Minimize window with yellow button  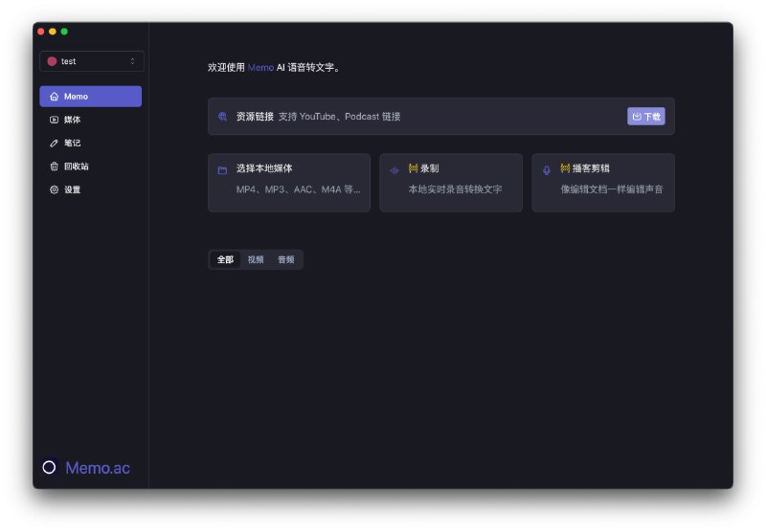[x=53, y=32]
